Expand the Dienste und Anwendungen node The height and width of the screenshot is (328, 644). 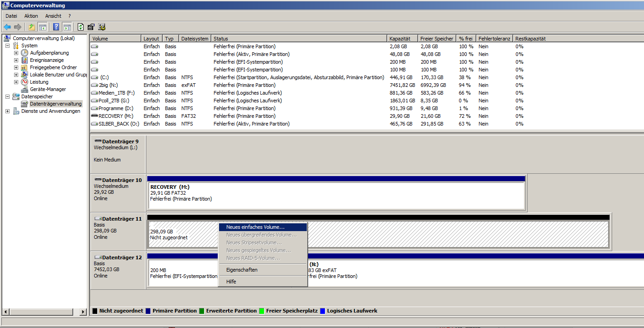pyautogui.click(x=7, y=111)
